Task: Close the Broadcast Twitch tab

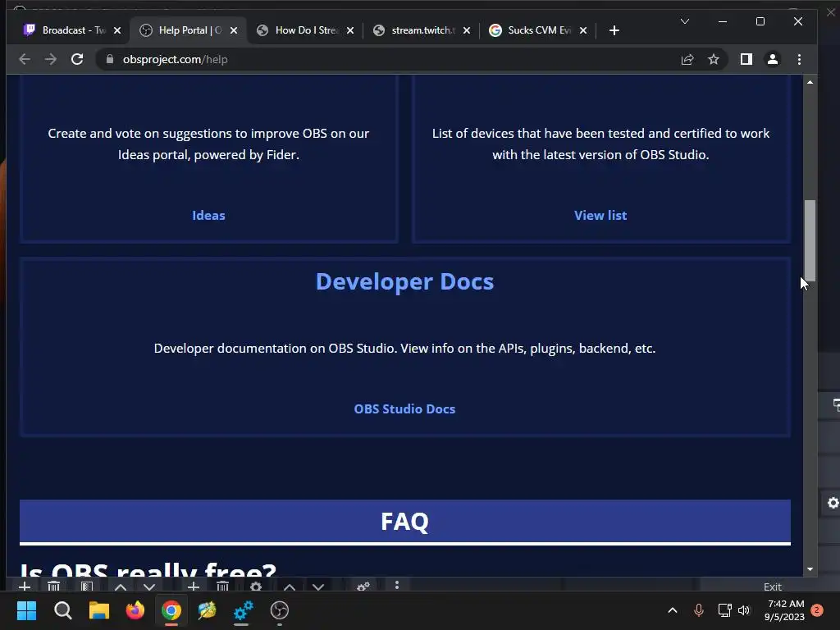Action: tap(117, 30)
